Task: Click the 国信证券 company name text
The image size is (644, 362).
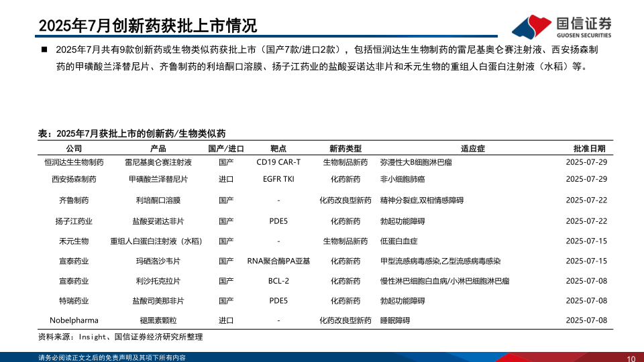Action: coord(584,21)
